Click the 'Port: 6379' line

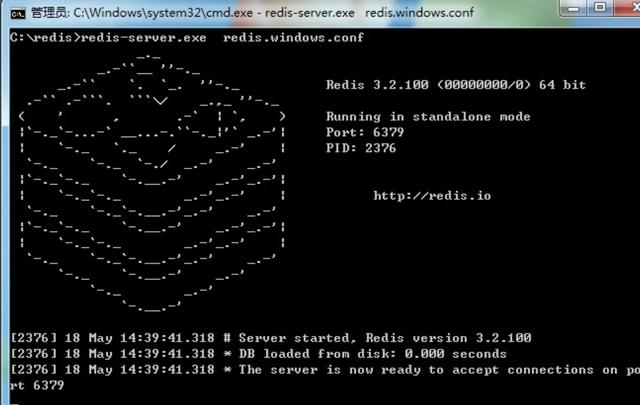click(x=365, y=132)
